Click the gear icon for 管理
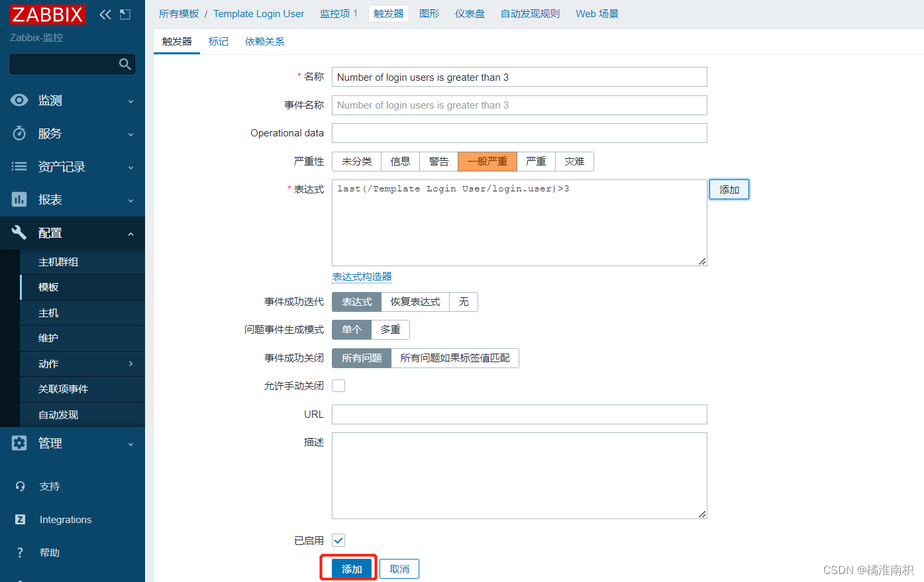The width and height of the screenshot is (924, 582). (19, 443)
